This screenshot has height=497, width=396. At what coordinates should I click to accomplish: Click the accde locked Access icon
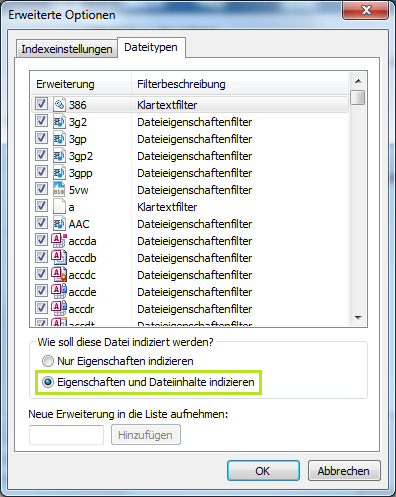[59, 292]
